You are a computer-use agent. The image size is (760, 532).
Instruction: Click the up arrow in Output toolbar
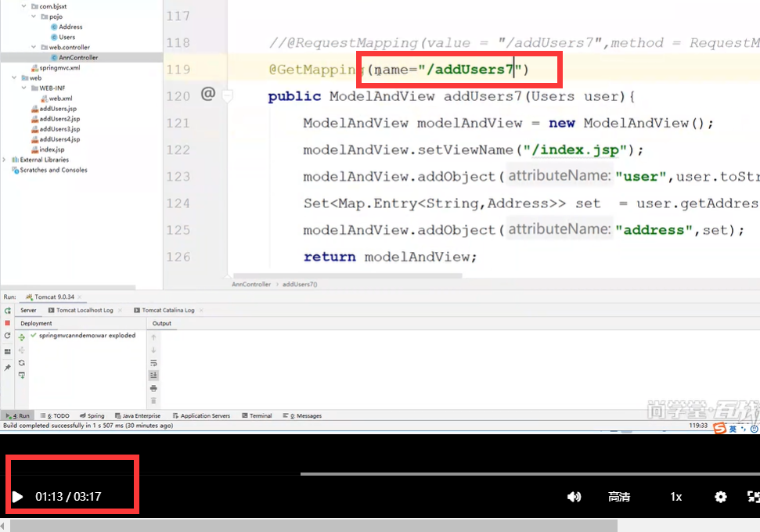153,337
